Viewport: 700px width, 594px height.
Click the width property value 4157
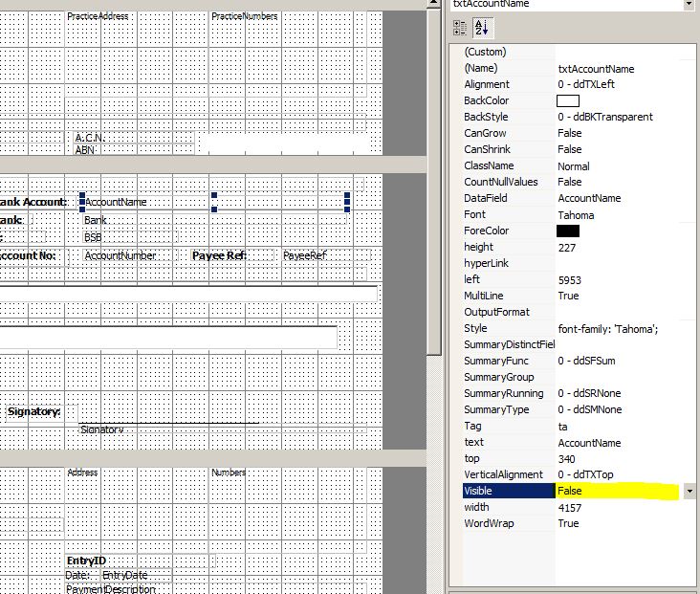coord(571,507)
